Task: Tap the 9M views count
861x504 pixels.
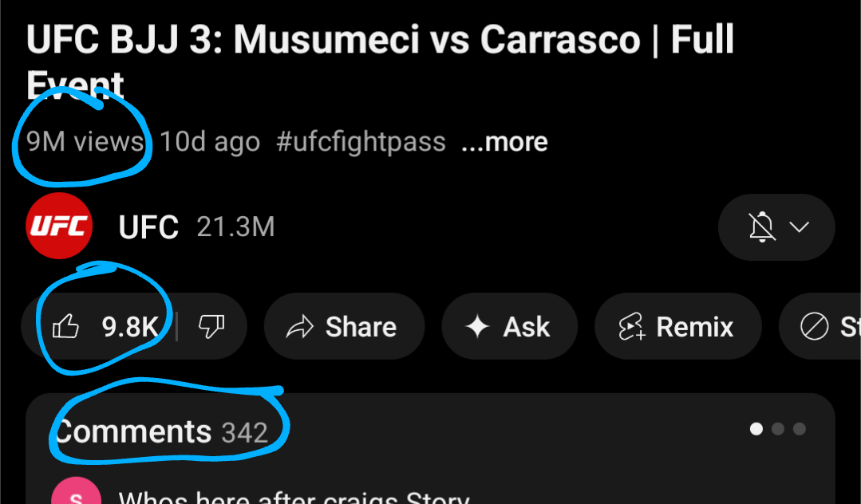Action: click(x=85, y=142)
